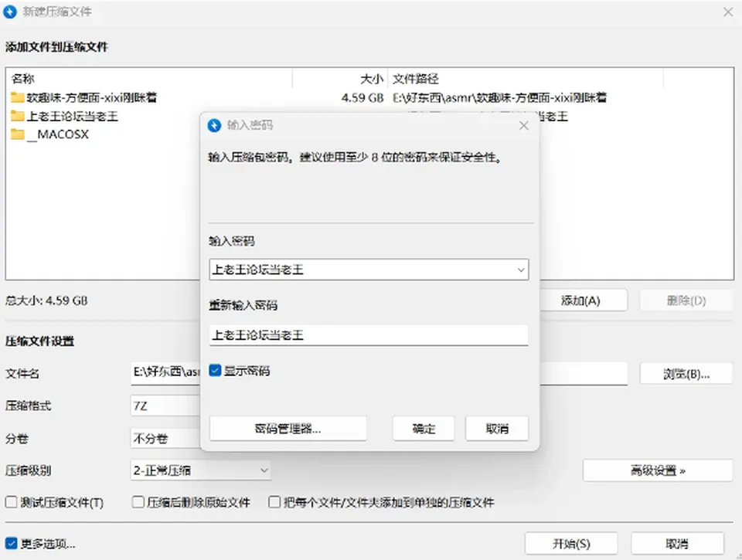Image resolution: width=742 pixels, height=560 pixels.
Task: Open the 分卷 dropdown showing 不分卷
Action: (165, 439)
